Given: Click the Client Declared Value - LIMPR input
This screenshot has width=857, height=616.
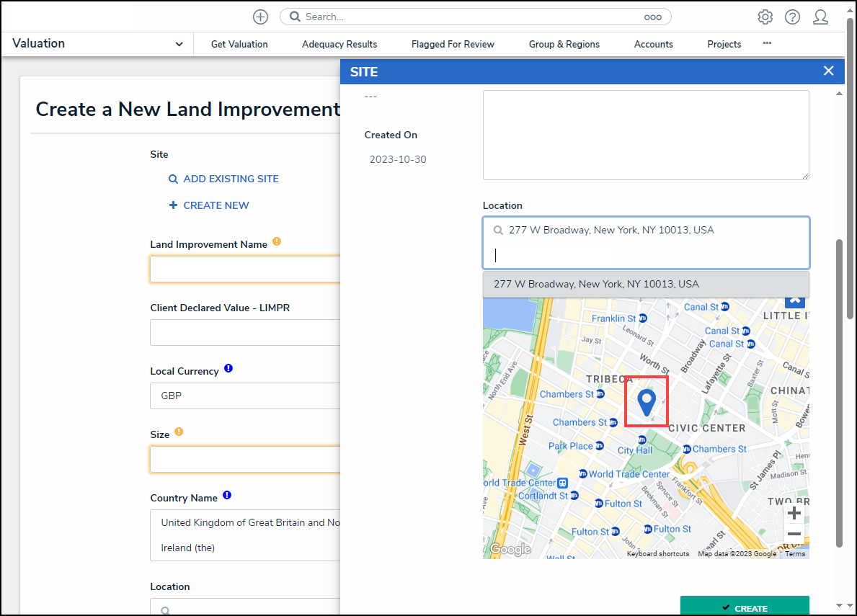Looking at the screenshot, I should point(245,333).
